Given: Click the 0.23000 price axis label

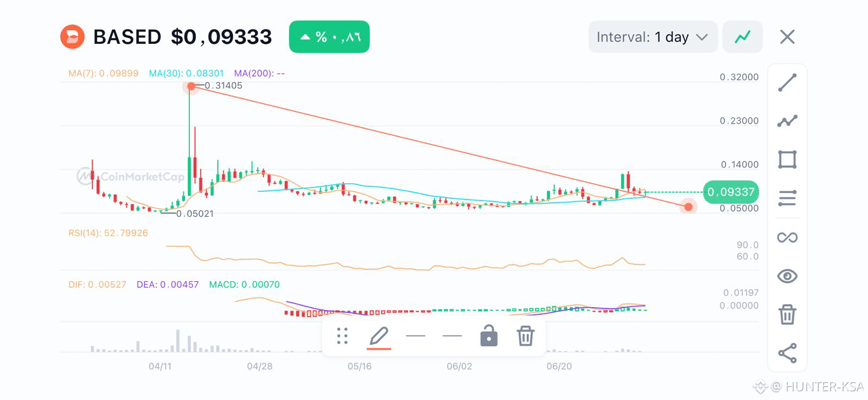Looking at the screenshot, I should [x=739, y=121].
